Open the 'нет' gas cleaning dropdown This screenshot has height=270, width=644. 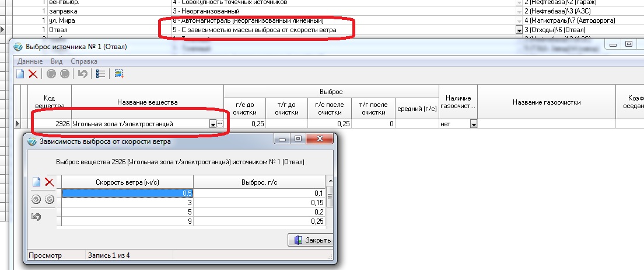(x=473, y=124)
